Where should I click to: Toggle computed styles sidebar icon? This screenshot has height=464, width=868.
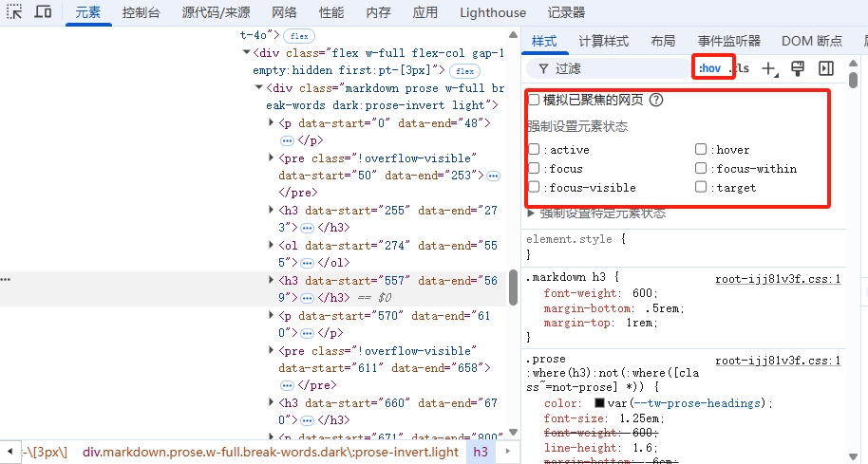point(826,68)
